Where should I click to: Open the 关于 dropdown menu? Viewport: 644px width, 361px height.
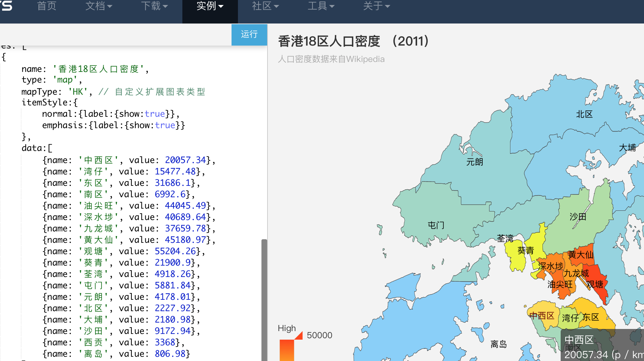point(376,6)
